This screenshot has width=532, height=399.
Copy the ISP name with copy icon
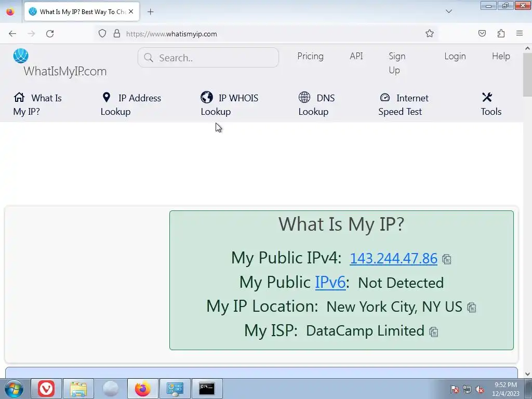click(x=434, y=332)
